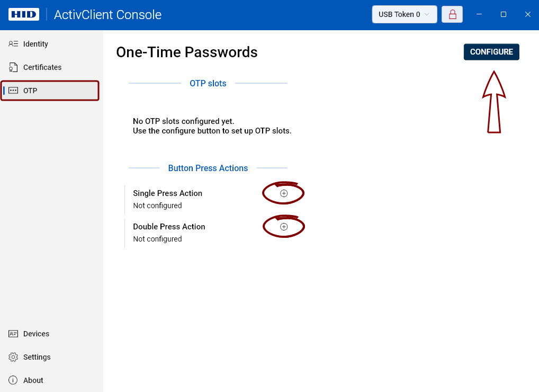Click the HID logo in the title bar
539x392 pixels.
pyautogui.click(x=24, y=14)
